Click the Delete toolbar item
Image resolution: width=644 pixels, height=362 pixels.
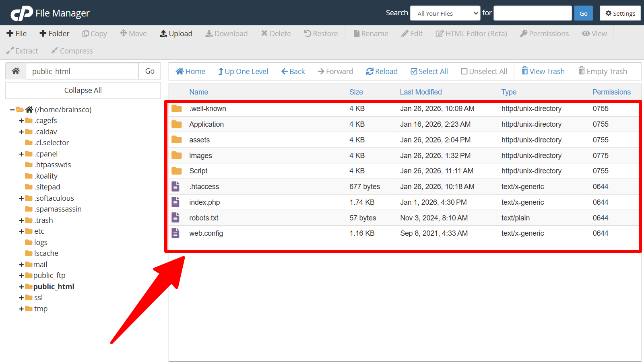coord(276,34)
